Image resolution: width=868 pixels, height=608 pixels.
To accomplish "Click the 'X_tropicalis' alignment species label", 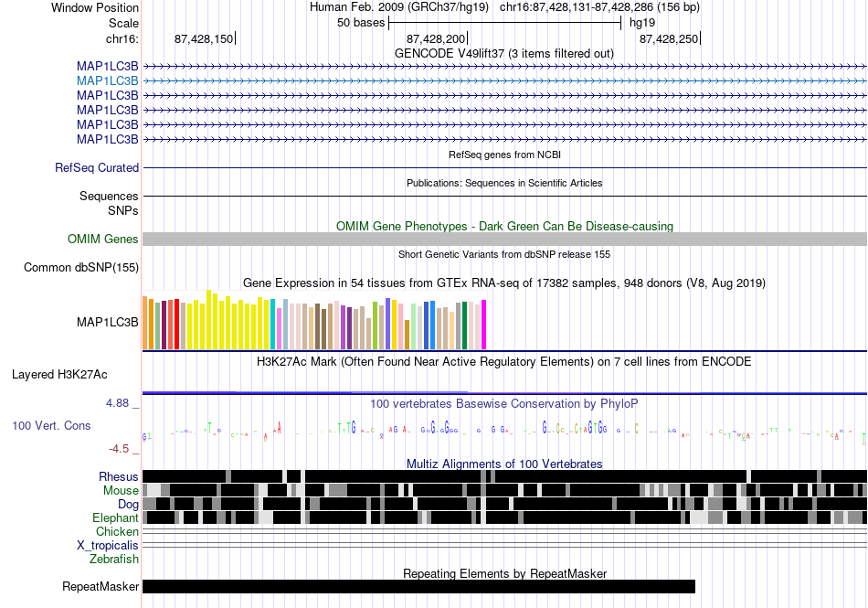I will [108, 546].
